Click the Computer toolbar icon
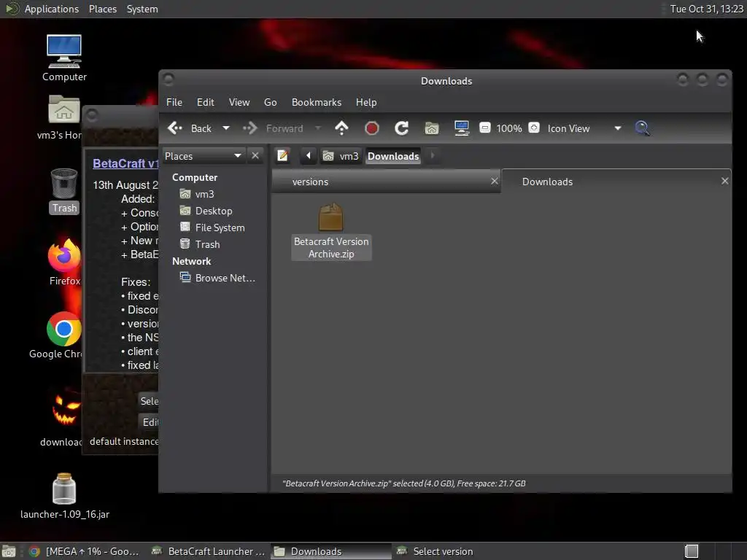 pos(462,128)
